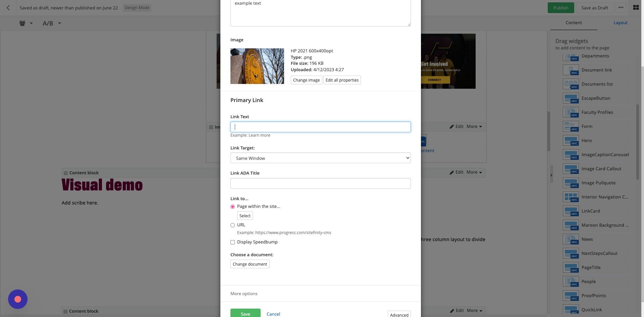The image size is (644, 317).
Task: Click the Image Pullquote widget icon
Action: [571, 183]
